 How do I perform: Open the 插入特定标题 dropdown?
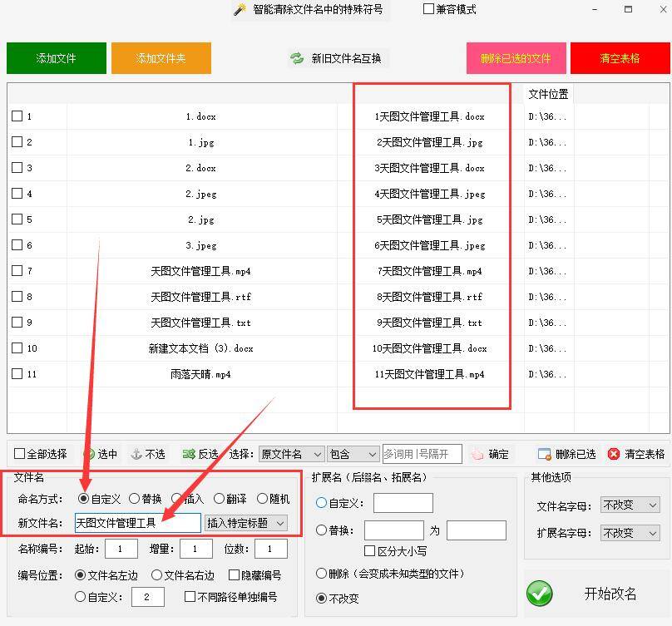246,523
